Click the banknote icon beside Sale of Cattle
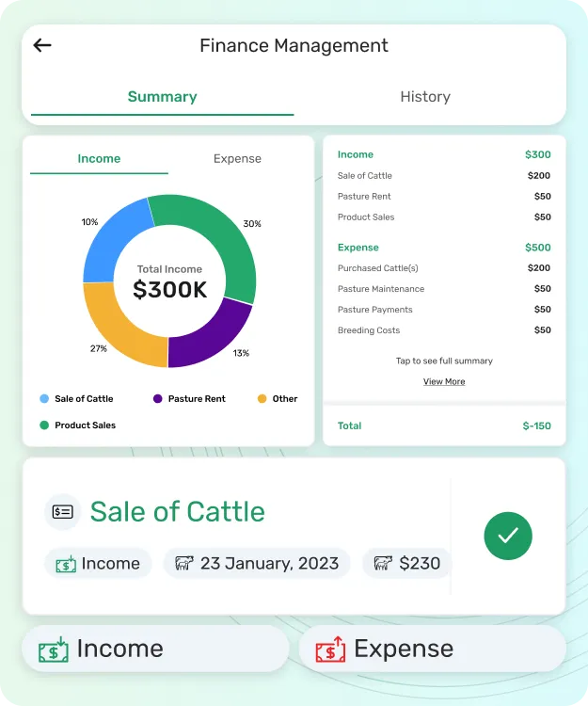 pyautogui.click(x=63, y=512)
